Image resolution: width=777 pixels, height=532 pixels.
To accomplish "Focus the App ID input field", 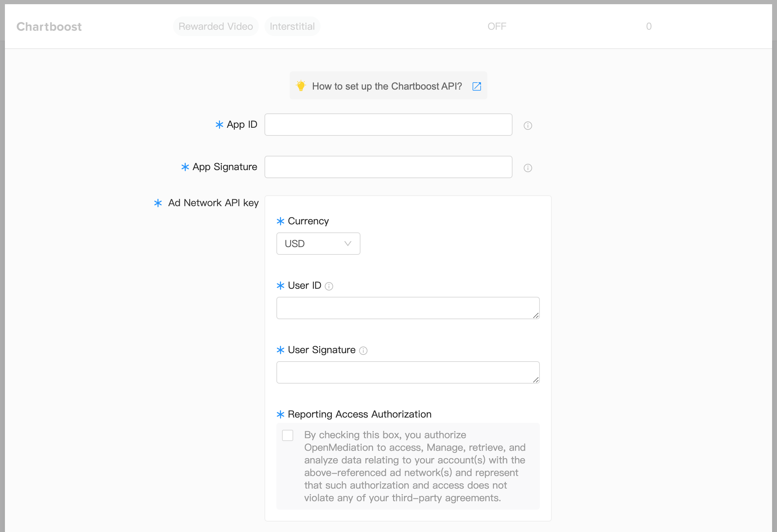I will click(x=388, y=125).
